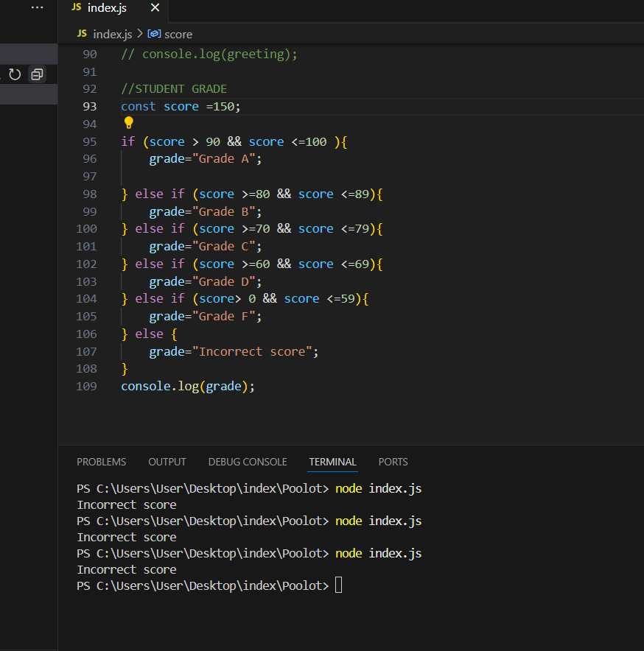Click the "// console.log(greeting);" comment
The width and height of the screenshot is (644, 651).
point(209,54)
